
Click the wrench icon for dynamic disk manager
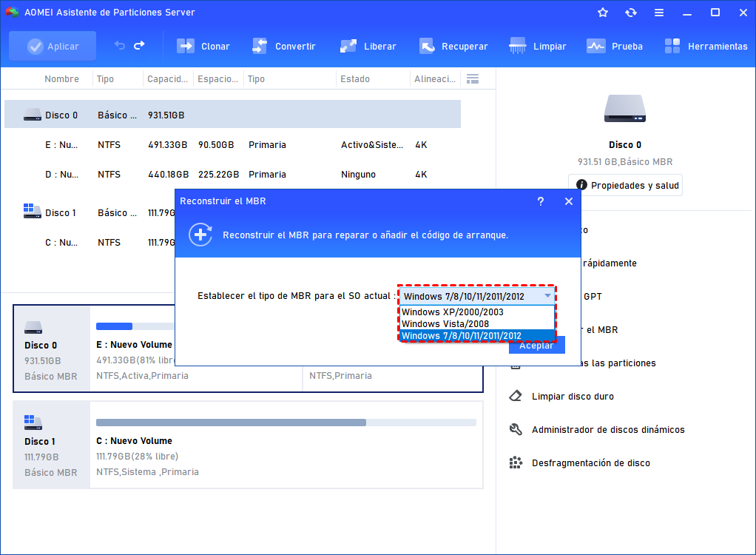[x=516, y=429]
